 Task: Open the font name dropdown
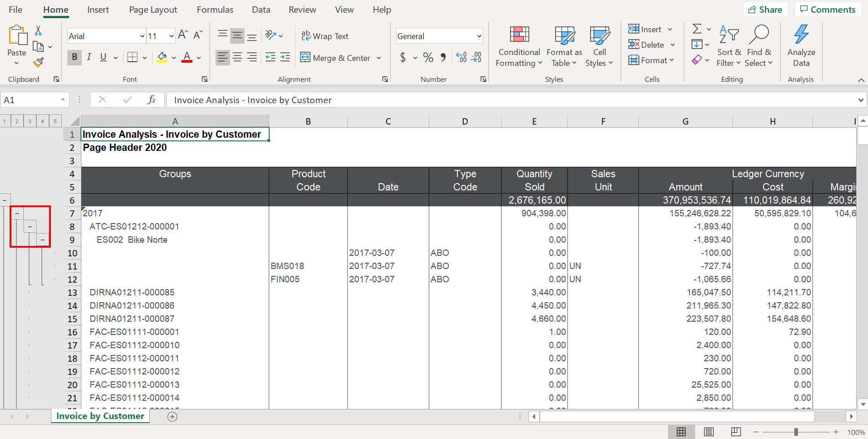[142, 36]
